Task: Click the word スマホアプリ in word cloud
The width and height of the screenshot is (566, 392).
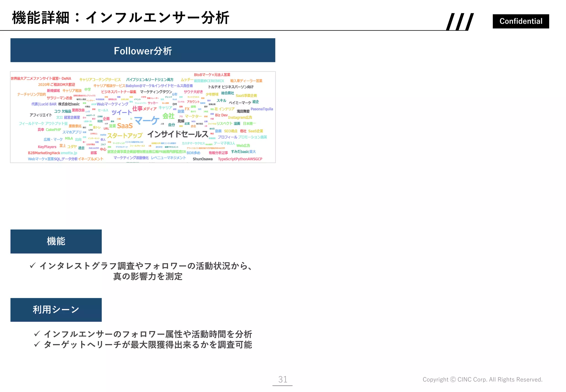Action: 72,132
